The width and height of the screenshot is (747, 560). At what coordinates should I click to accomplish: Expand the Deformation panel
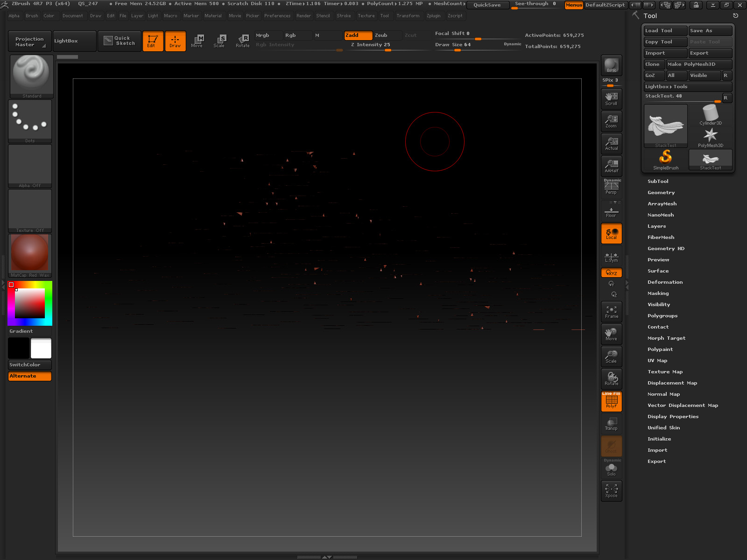pyautogui.click(x=665, y=282)
